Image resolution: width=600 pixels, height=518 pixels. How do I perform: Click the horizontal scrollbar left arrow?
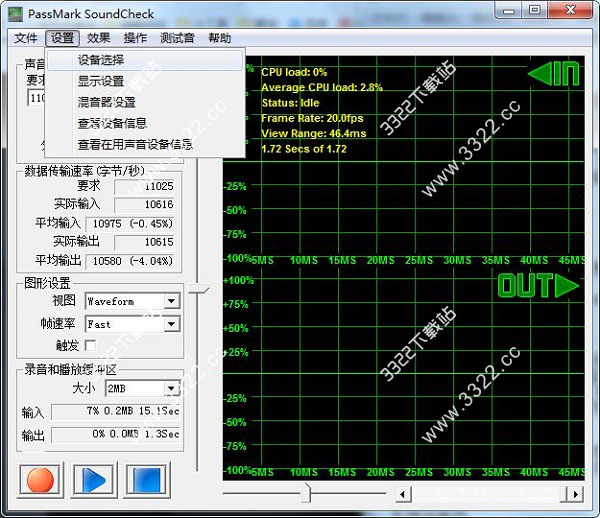click(403, 494)
